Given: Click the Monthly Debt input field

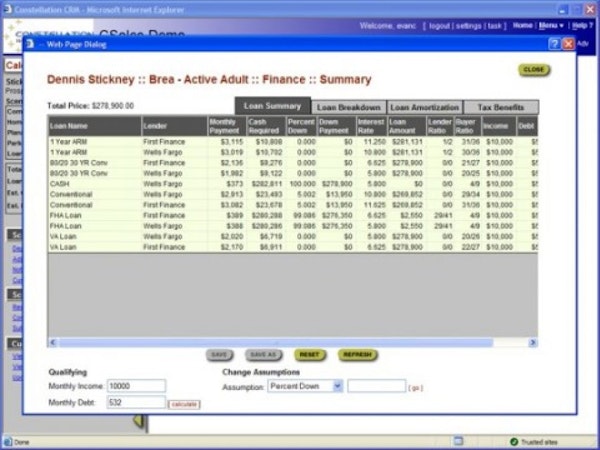Looking at the screenshot, I should coord(136,403).
